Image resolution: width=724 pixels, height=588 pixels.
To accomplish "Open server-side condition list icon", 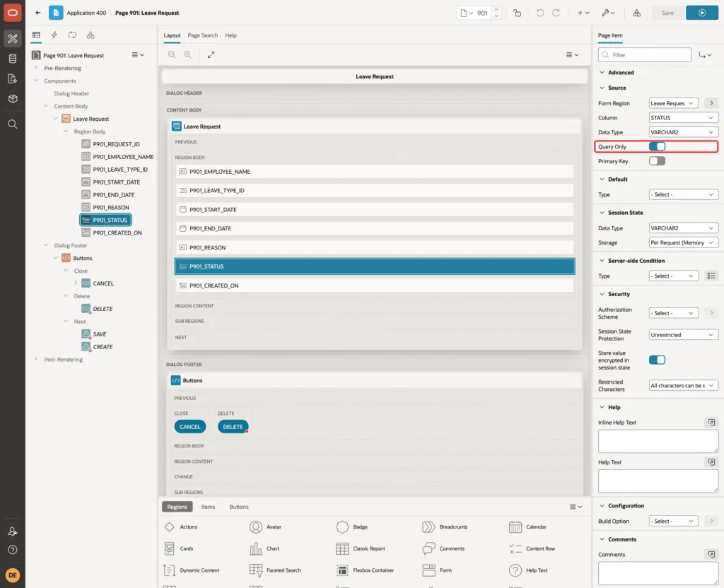I will 711,276.
